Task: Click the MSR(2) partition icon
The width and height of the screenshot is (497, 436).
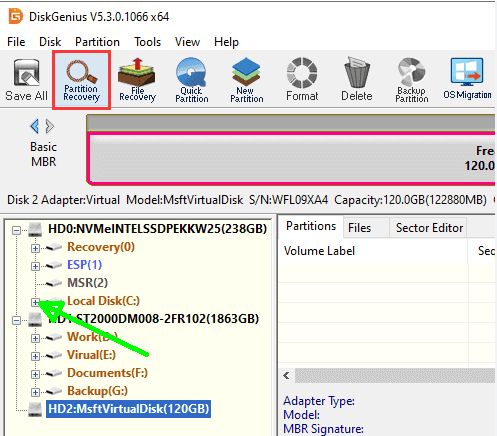Action: click(53, 283)
